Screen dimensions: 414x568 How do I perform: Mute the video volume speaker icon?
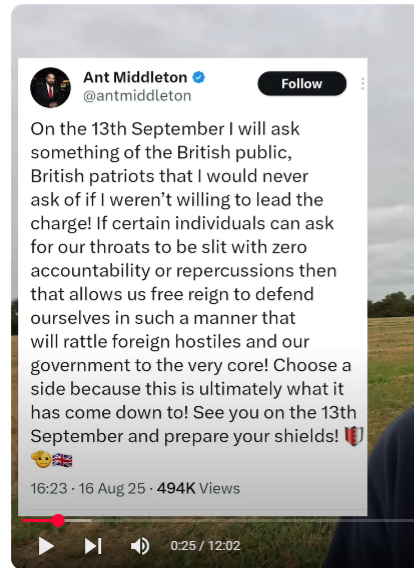140,546
